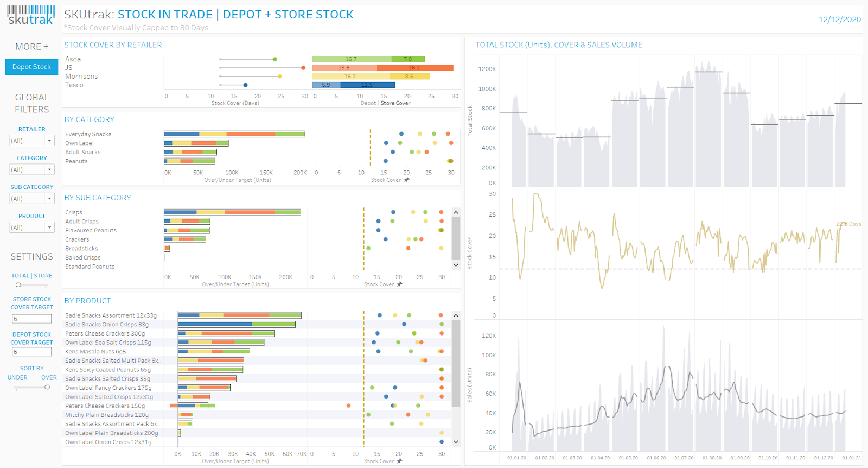Select product Mitchy Plain Breadsticks 120g
Viewport: 868px width, 468px height.
tap(107, 415)
